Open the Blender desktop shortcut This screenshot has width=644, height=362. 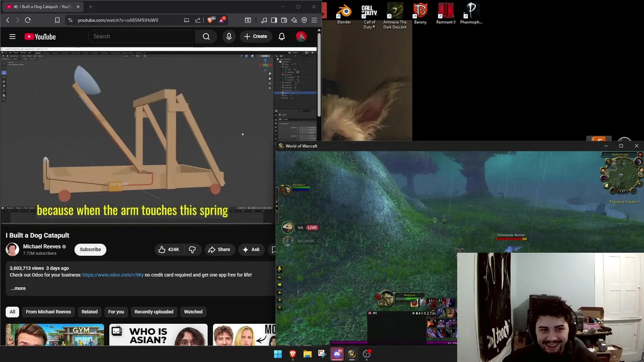point(344,14)
